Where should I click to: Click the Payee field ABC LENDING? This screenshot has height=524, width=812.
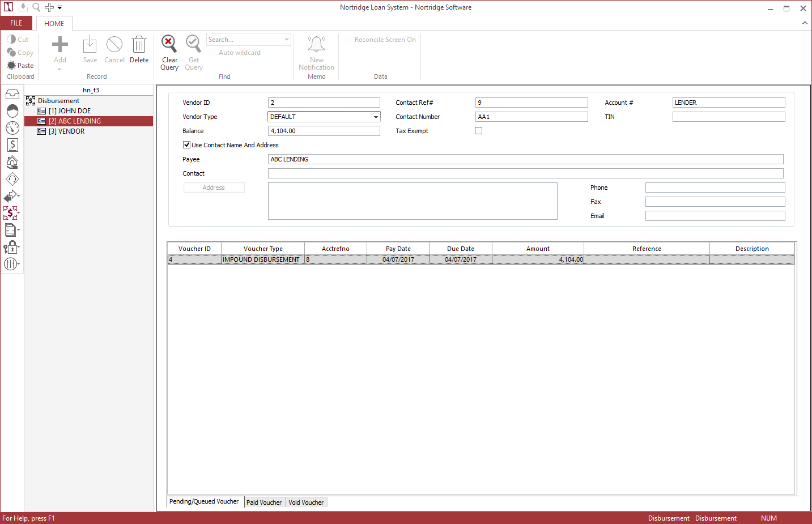[526, 159]
